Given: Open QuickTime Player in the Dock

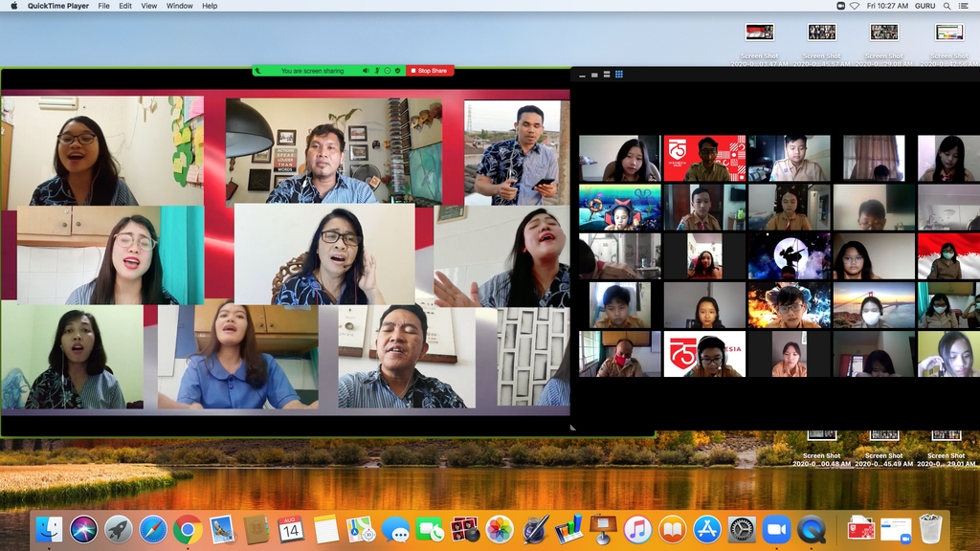Looking at the screenshot, I should point(812,529).
